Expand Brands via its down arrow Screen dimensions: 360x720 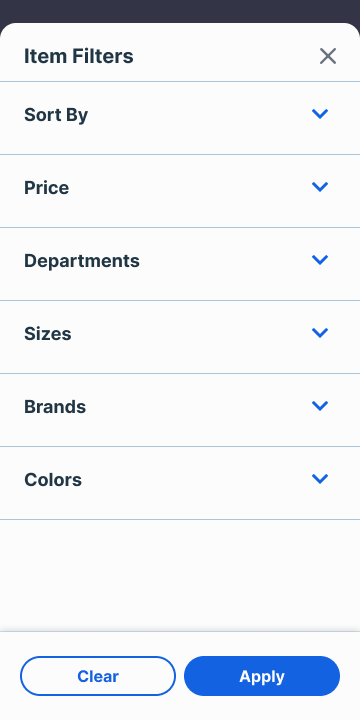pyautogui.click(x=320, y=406)
